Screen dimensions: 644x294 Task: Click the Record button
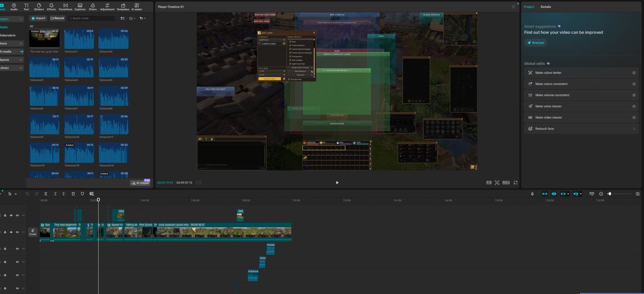[x=57, y=18]
